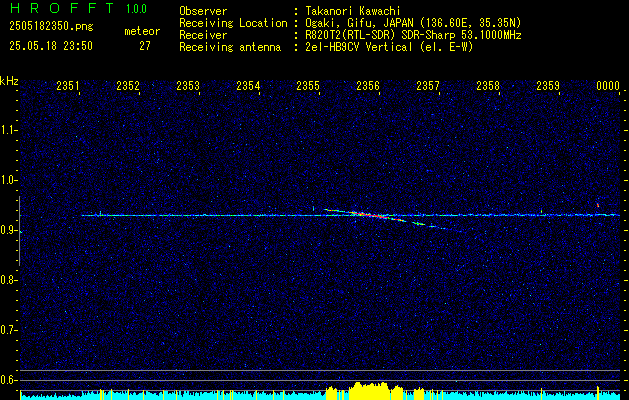Image resolution: width=629 pixels, height=400 pixels.
Task: Click time marker 2354
Action: tap(248, 85)
